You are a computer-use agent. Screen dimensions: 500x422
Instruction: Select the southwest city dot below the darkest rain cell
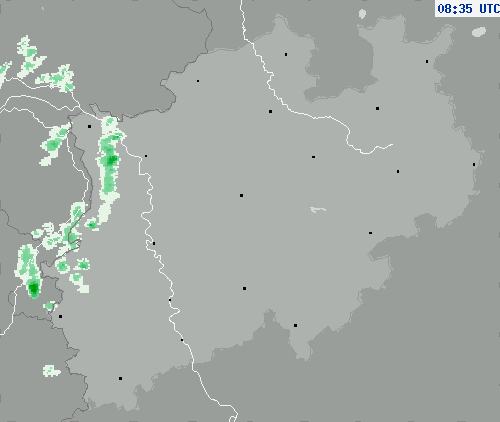coord(60,316)
